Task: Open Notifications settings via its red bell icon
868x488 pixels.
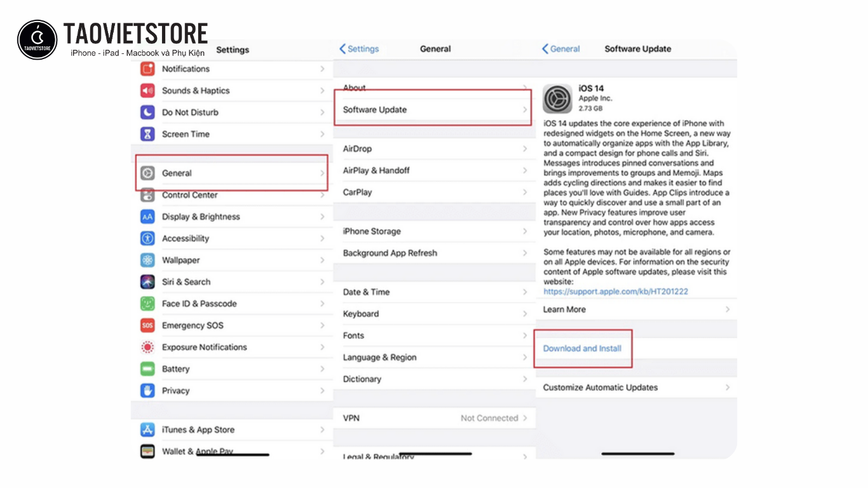Action: pyautogui.click(x=147, y=69)
